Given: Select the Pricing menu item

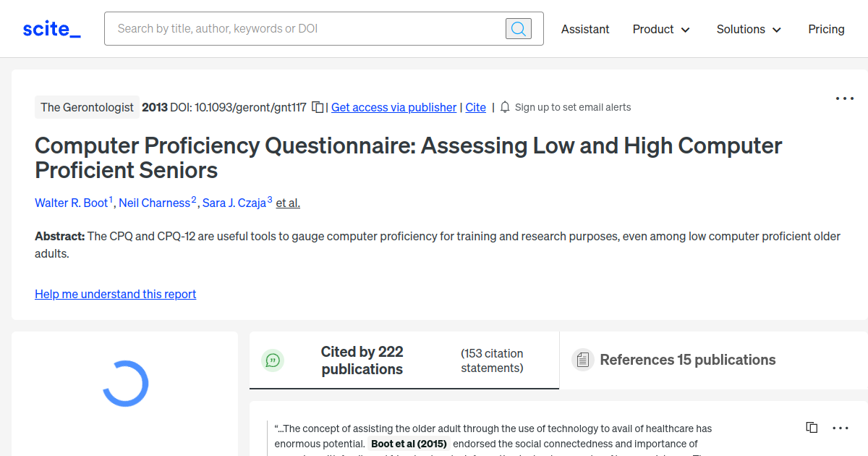Looking at the screenshot, I should coord(826,29).
